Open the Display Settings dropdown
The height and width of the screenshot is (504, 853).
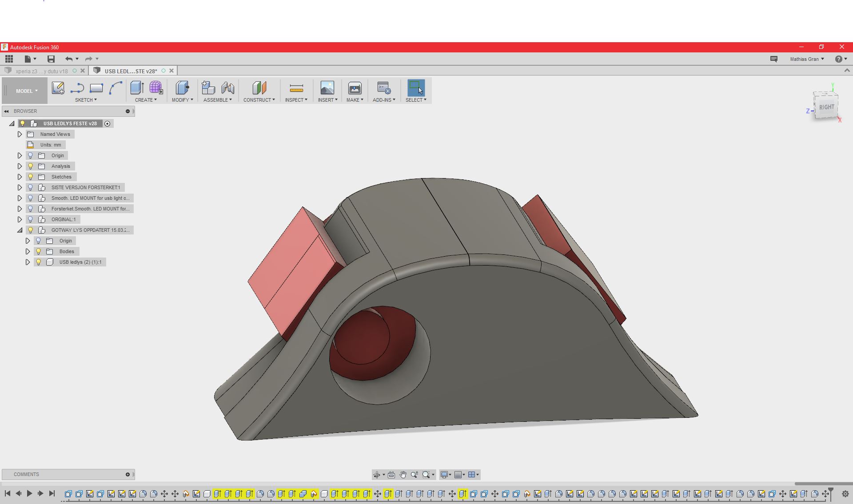point(446,475)
